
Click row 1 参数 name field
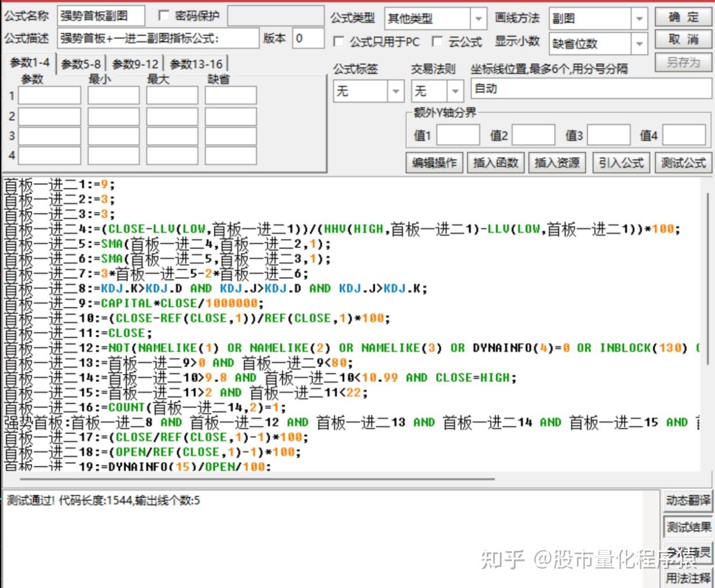click(49, 95)
